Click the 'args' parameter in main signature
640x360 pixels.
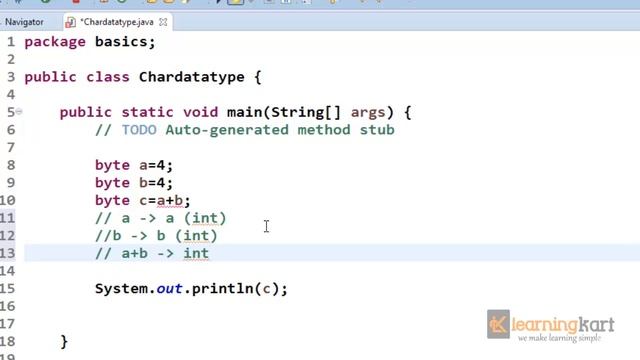[368, 112]
